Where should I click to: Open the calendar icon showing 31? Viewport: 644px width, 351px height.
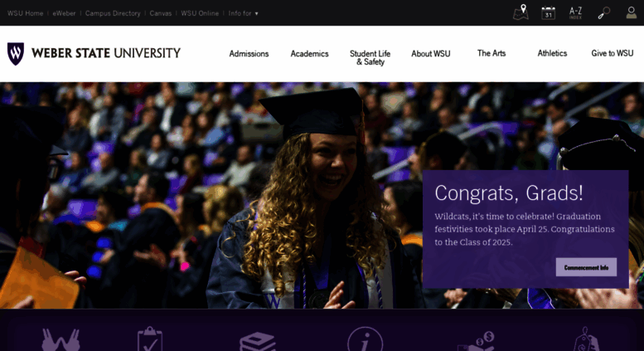549,12
